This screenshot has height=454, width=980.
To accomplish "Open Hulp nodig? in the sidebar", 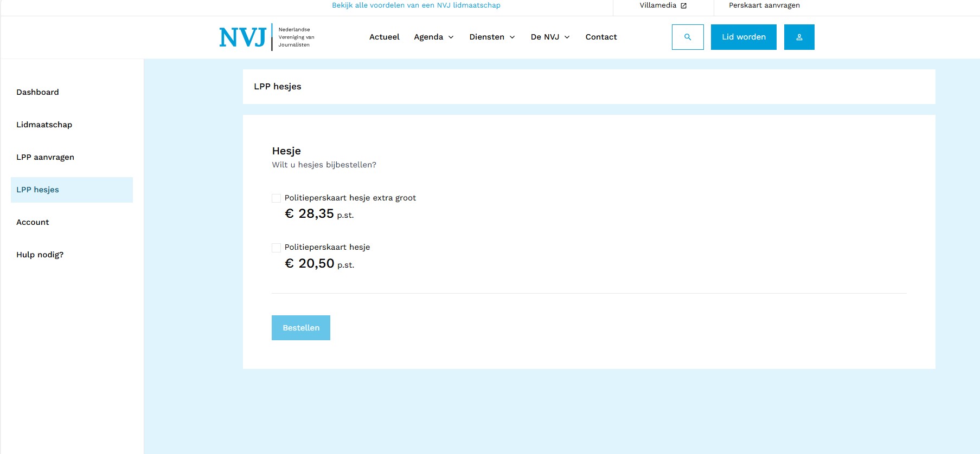I will [x=72, y=255].
